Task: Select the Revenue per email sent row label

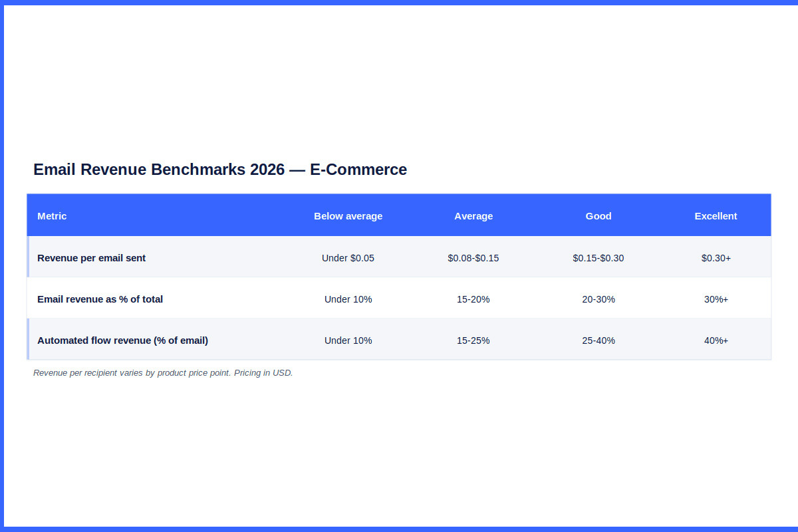Action: pyautogui.click(x=91, y=257)
